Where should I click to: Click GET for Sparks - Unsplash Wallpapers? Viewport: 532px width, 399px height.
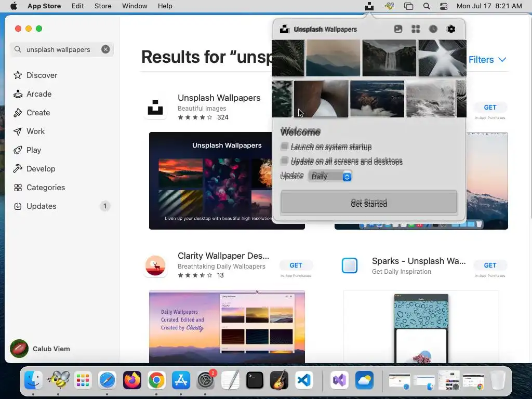point(490,265)
